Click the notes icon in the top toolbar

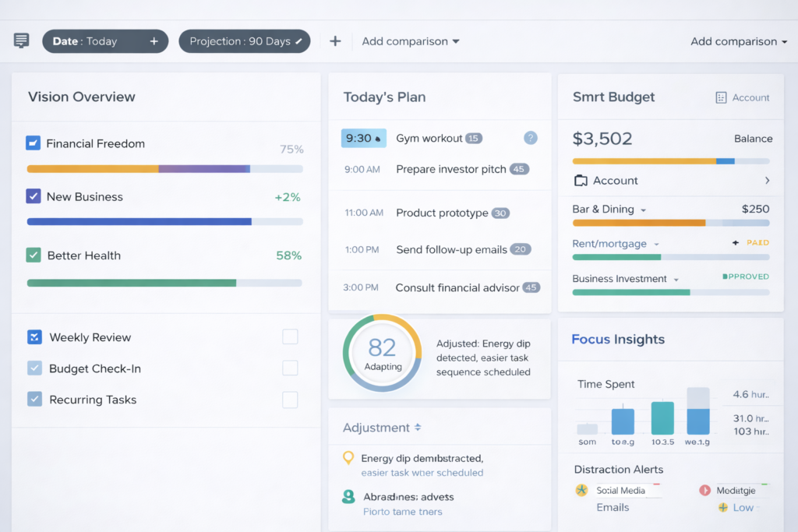tap(21, 41)
